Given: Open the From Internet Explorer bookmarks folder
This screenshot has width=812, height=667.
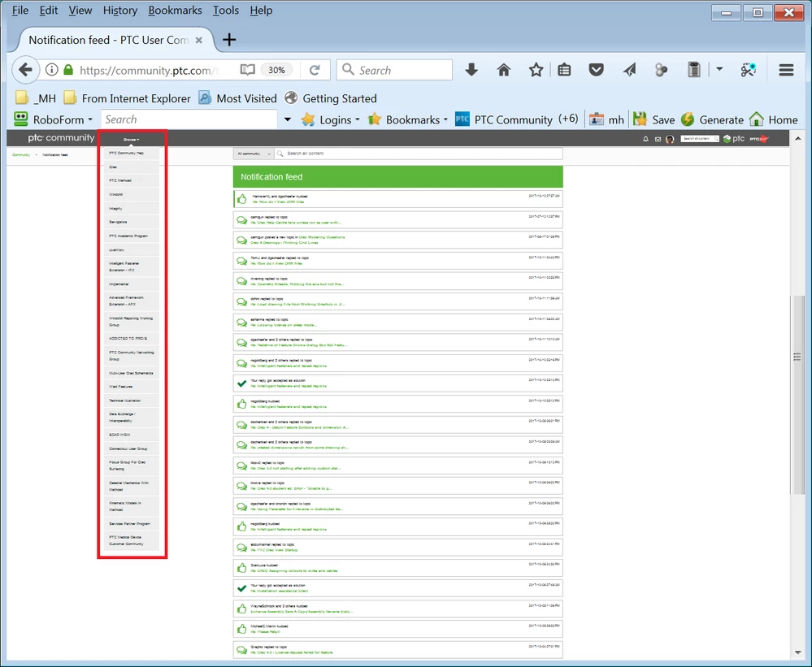Looking at the screenshot, I should [127, 97].
